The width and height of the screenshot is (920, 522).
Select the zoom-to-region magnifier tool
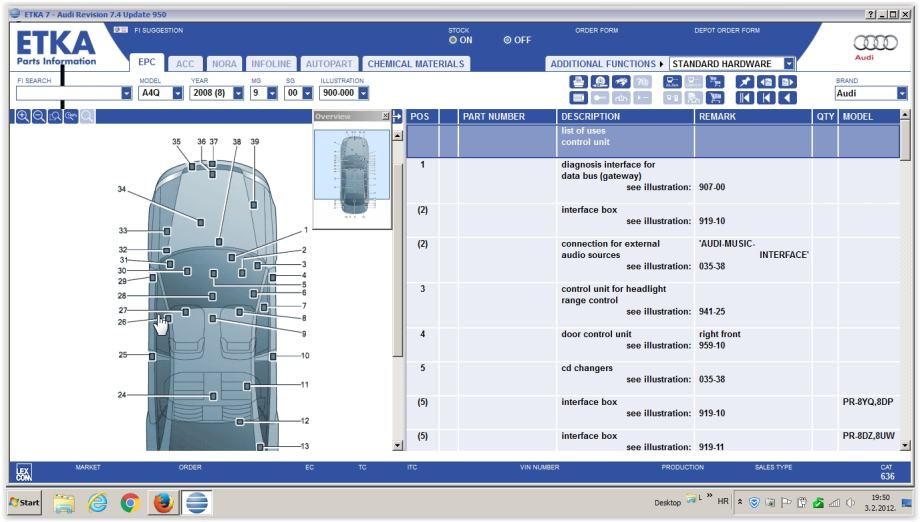pos(55,116)
